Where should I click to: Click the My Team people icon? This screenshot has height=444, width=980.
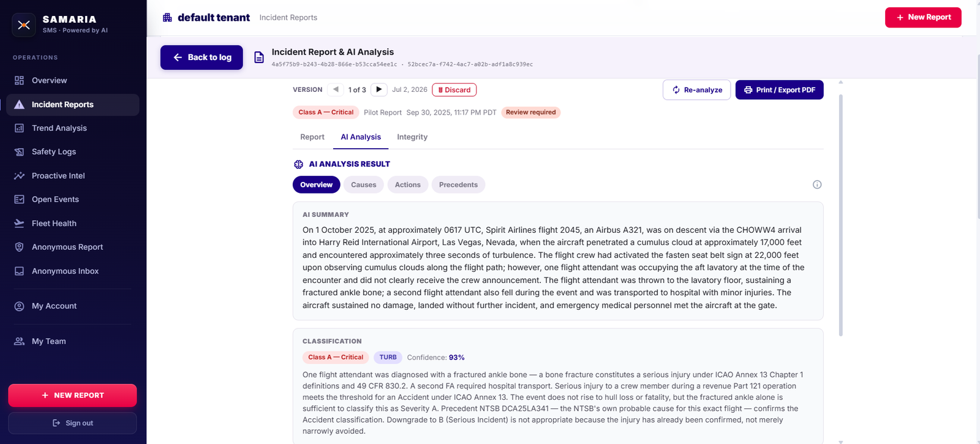[x=20, y=342]
